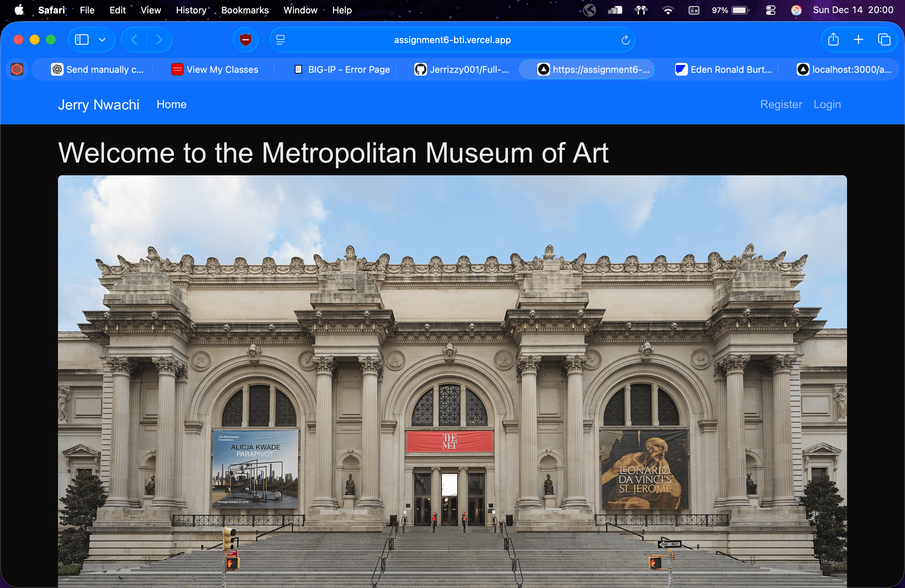Click the heading 'Welcome to the Metropolitan Museum of Art'
Image resolution: width=905 pixels, height=588 pixels.
click(x=333, y=153)
